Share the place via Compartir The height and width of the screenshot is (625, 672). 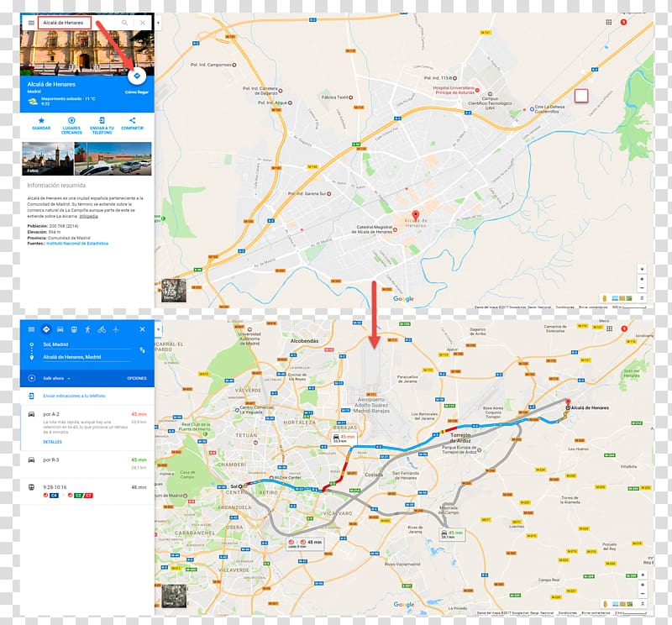pyautogui.click(x=133, y=123)
